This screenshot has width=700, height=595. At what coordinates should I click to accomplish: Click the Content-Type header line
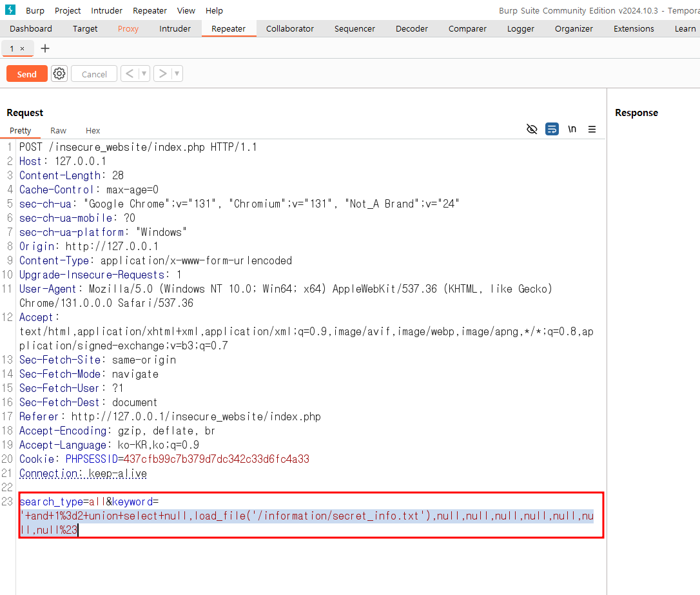pos(155,260)
